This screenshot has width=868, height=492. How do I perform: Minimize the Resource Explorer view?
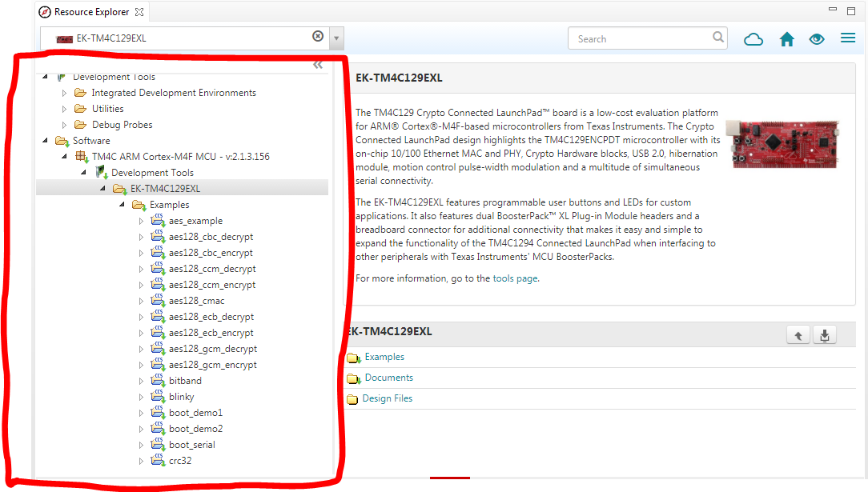[833, 9]
